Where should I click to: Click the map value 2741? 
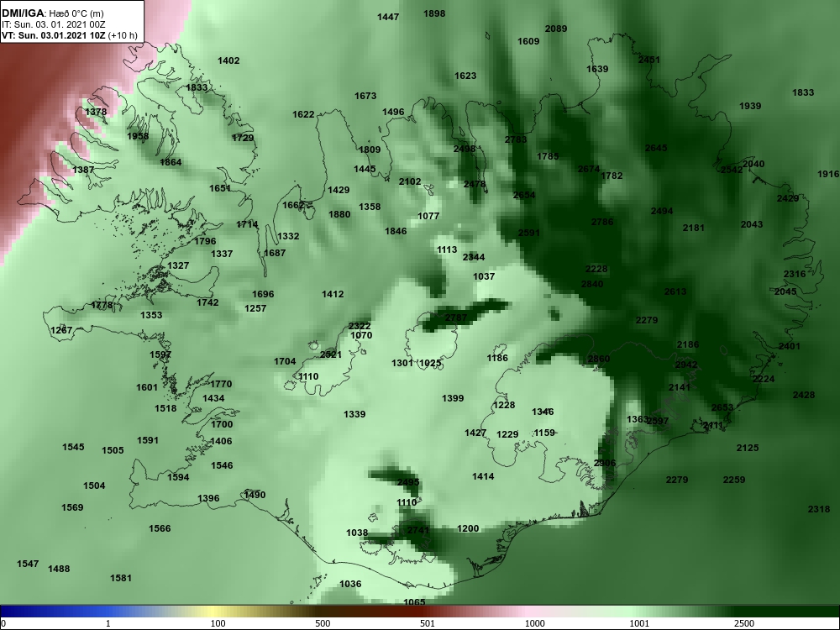point(418,530)
